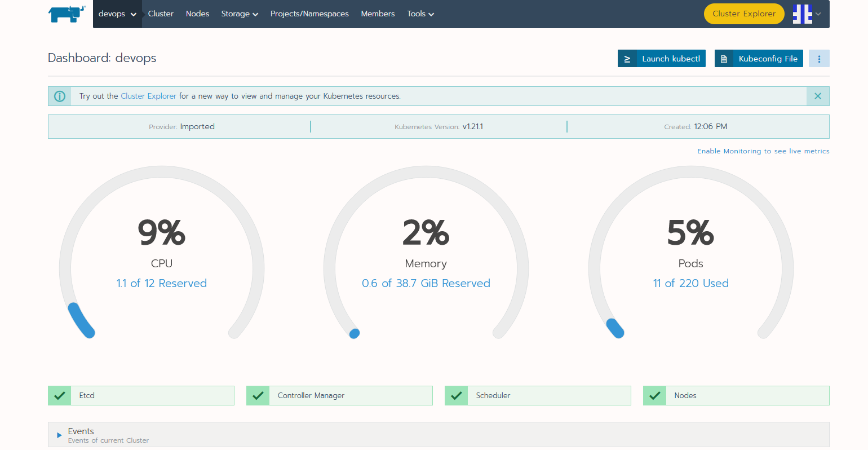Open the devops cluster dropdown
This screenshot has height=450, width=868.
117,14
